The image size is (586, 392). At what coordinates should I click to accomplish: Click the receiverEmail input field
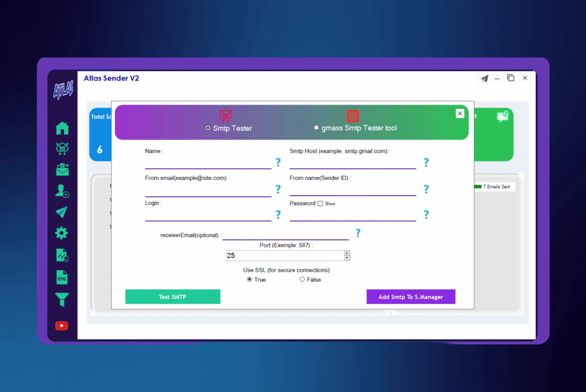point(285,235)
